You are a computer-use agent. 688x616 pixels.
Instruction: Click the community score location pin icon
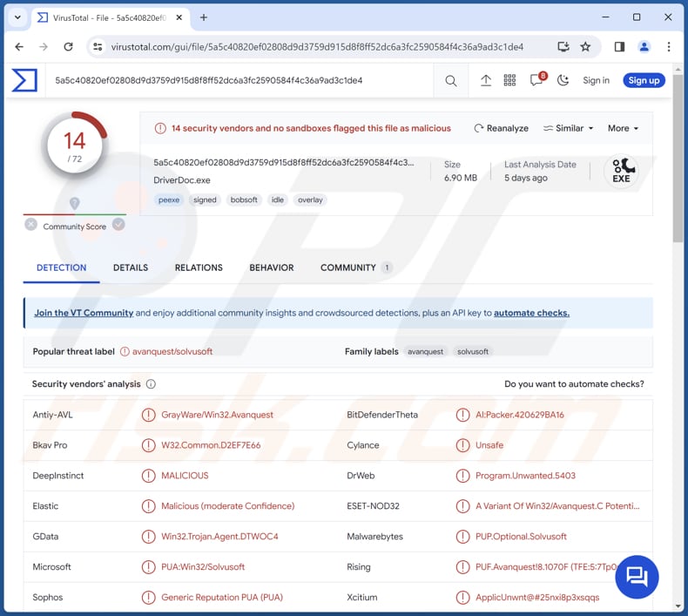click(x=75, y=203)
